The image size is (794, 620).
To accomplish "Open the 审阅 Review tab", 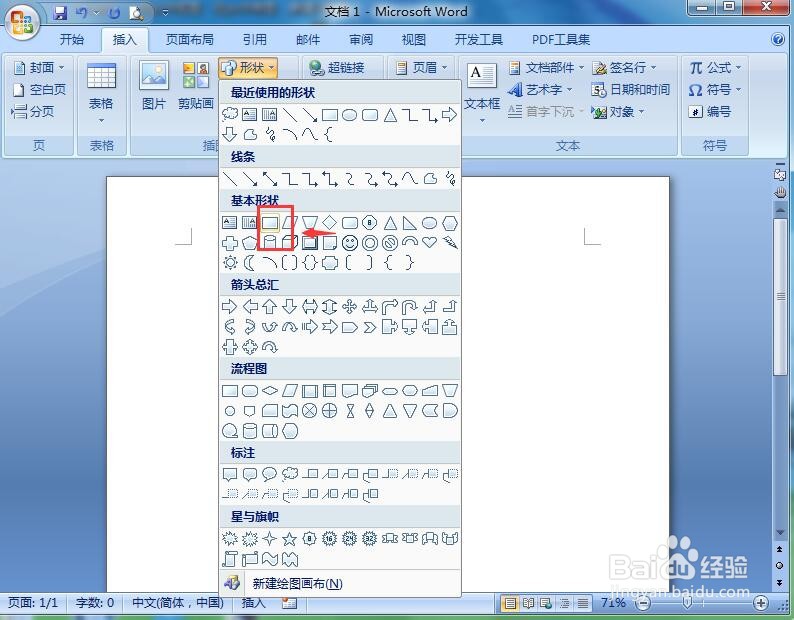I will coord(361,40).
